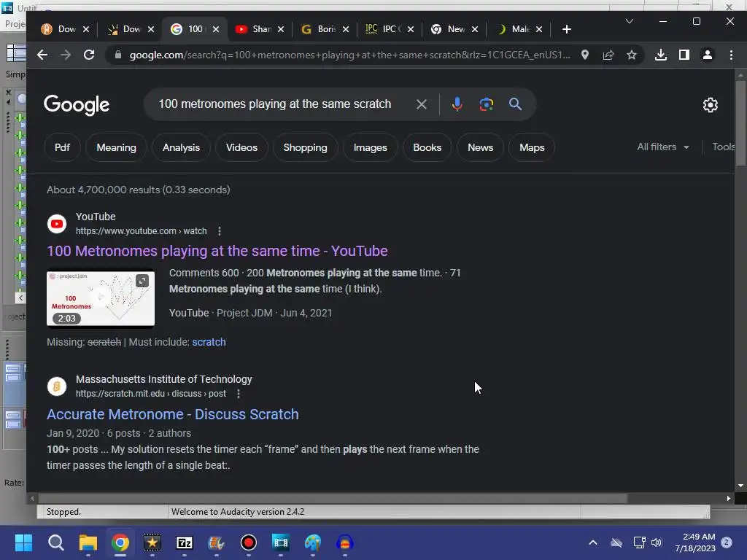Click the Chrome address bar URL
Image resolution: width=747 pixels, height=560 pixels.
pos(349,55)
